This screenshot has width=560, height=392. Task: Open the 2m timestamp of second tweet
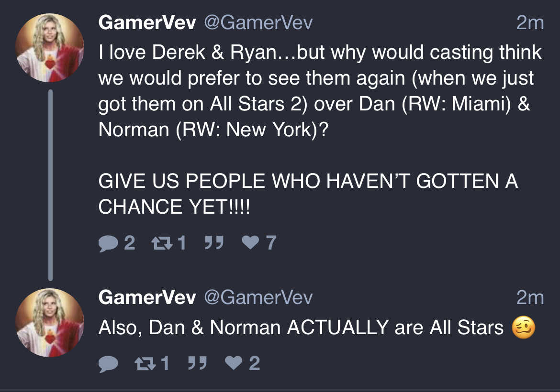(530, 297)
